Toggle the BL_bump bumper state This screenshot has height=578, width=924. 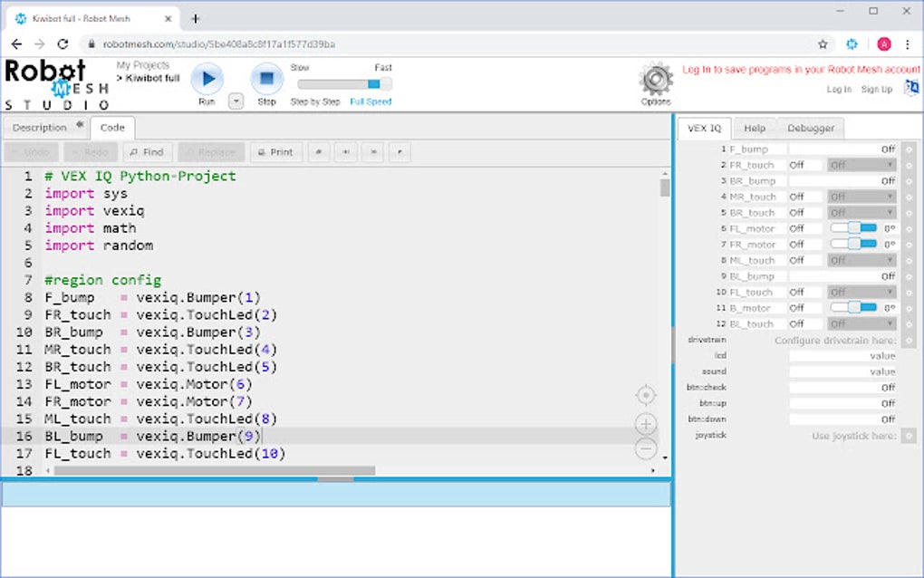coord(889,275)
